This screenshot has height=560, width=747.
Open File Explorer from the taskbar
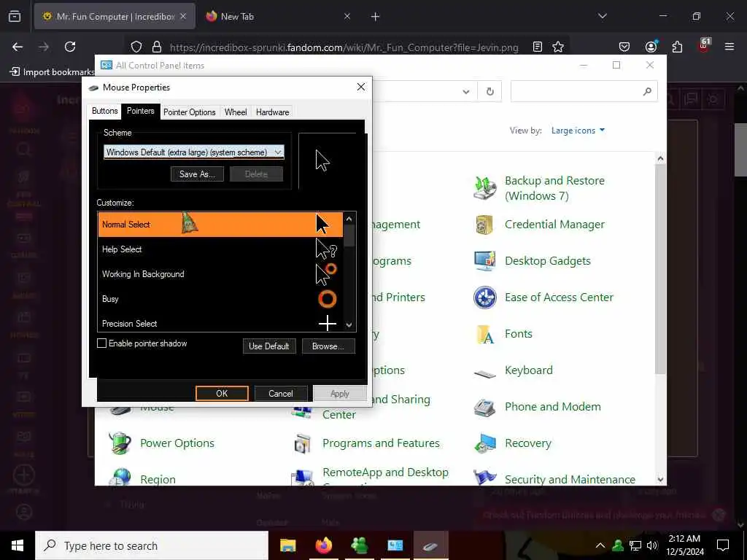287,545
